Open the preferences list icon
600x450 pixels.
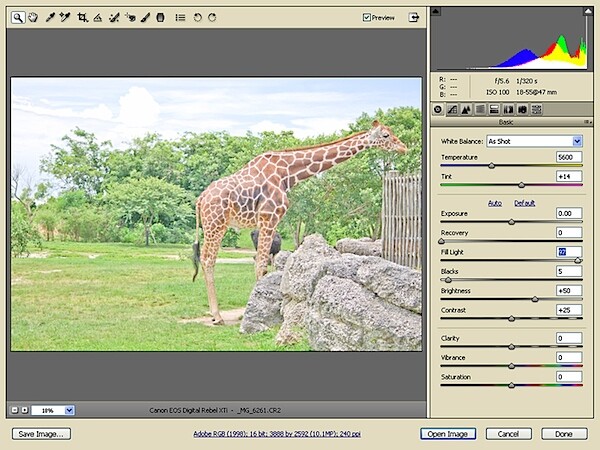click(x=180, y=17)
